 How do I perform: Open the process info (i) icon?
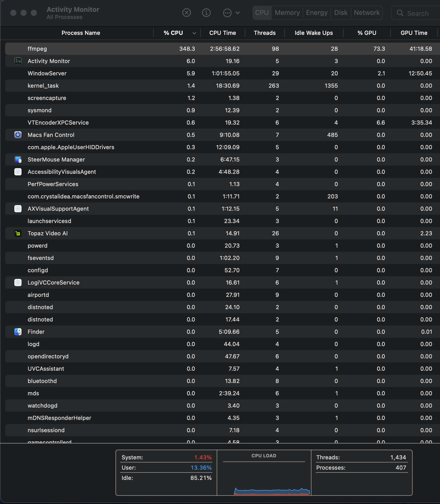point(206,13)
